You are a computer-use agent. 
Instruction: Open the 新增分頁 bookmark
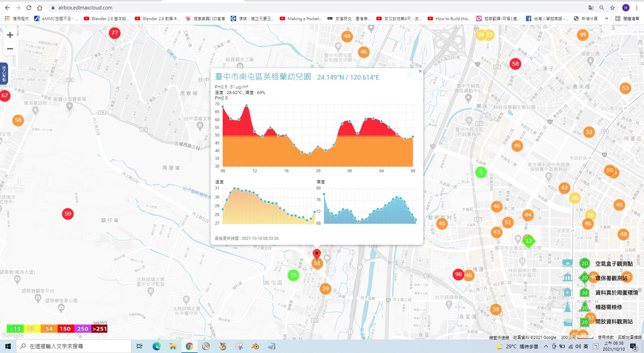pyautogui.click(x=586, y=18)
